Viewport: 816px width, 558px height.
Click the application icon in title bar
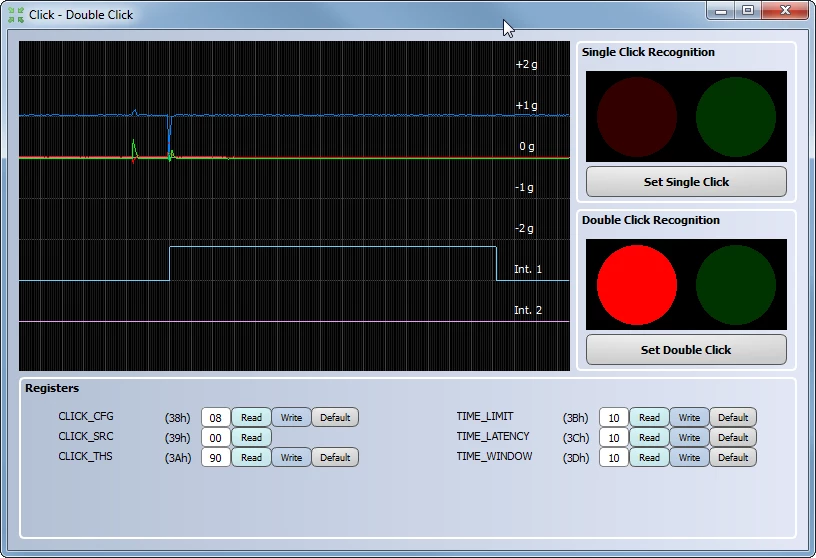coord(16,15)
